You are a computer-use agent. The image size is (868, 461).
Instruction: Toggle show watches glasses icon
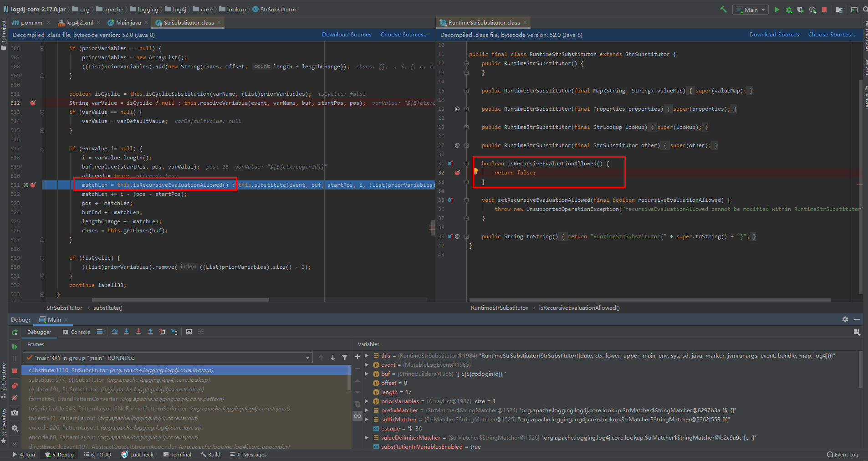[x=357, y=416]
